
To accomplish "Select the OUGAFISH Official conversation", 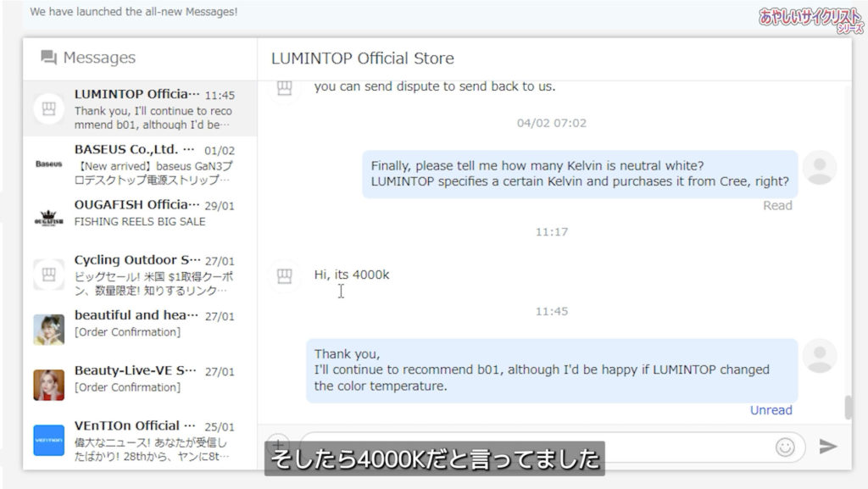I will tap(140, 219).
